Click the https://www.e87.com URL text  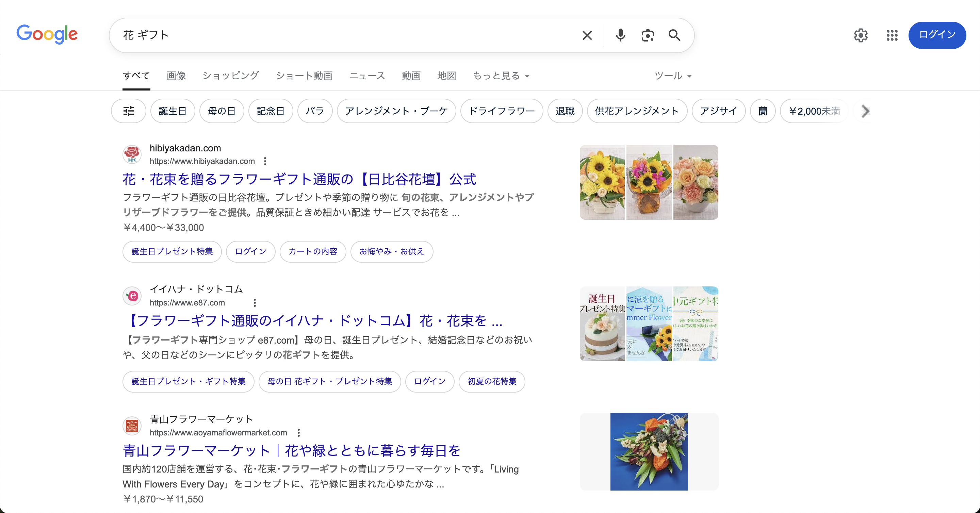click(x=187, y=303)
